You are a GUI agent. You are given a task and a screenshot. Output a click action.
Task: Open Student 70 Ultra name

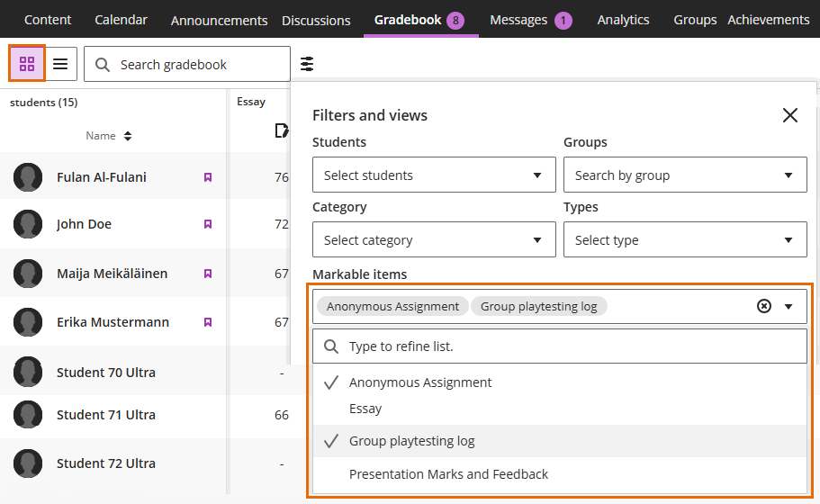(x=105, y=373)
